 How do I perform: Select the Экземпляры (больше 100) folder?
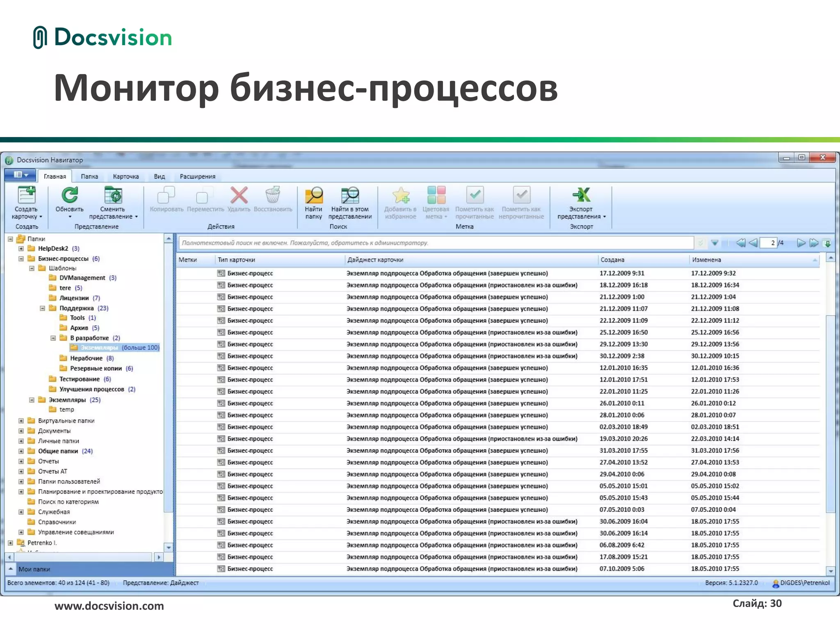[114, 348]
